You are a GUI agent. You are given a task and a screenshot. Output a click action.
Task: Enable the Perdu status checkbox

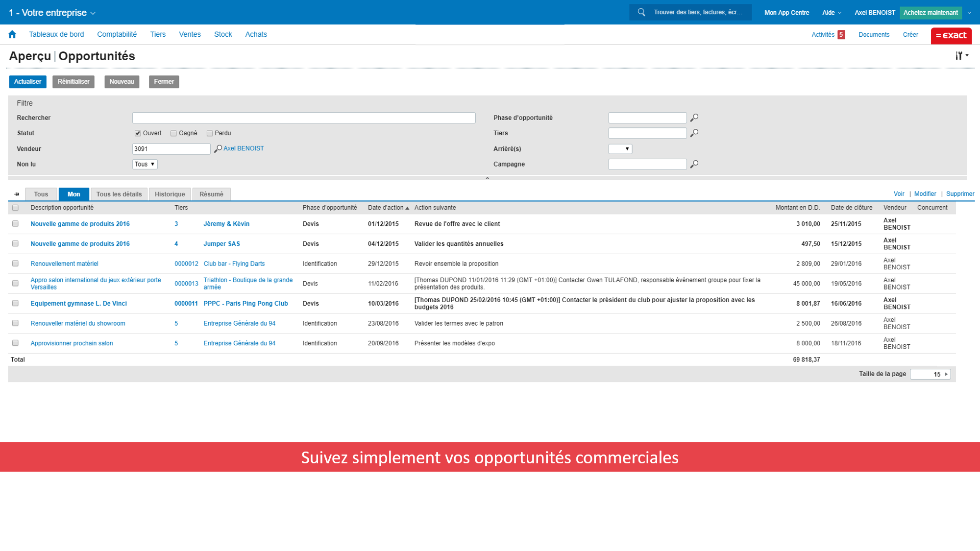click(x=210, y=133)
